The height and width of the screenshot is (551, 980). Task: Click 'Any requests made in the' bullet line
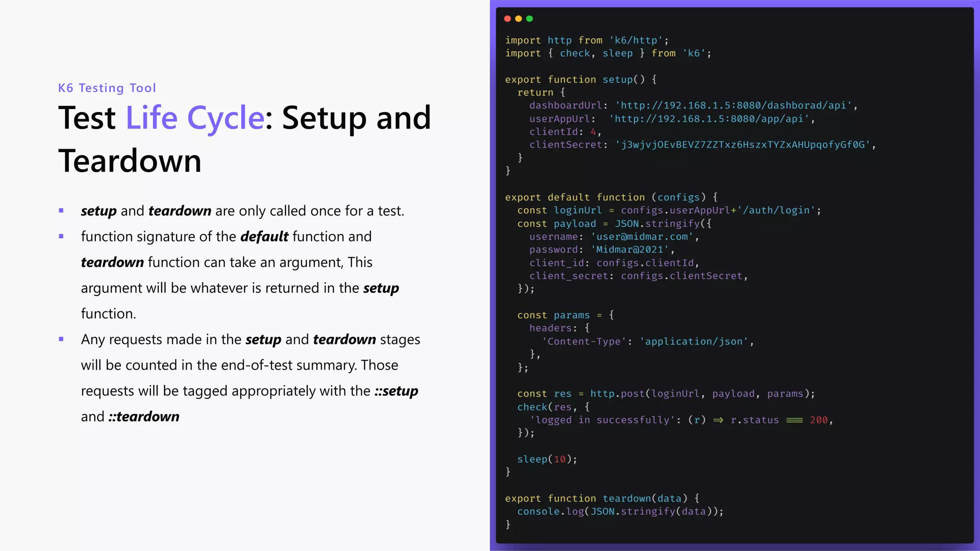coord(251,340)
